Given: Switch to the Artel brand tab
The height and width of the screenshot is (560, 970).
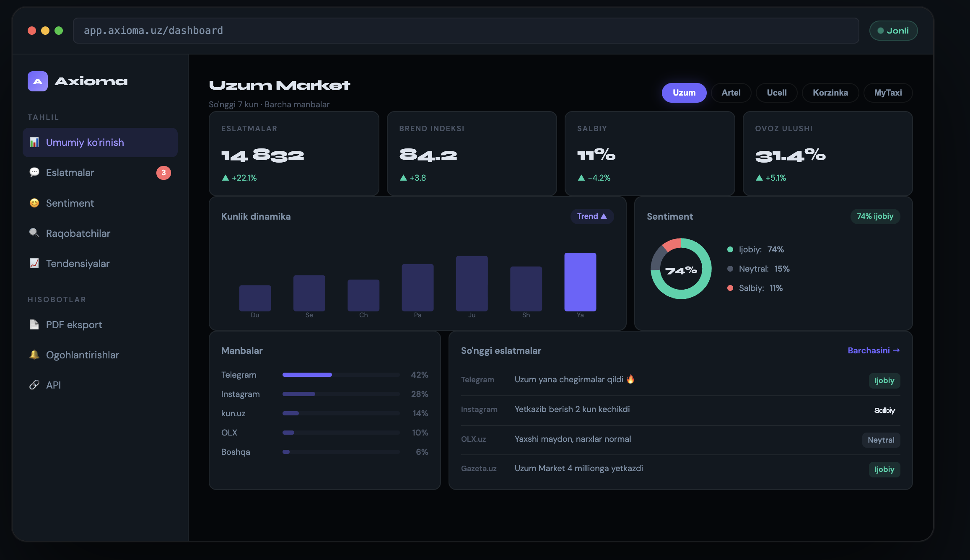Looking at the screenshot, I should 731,93.
